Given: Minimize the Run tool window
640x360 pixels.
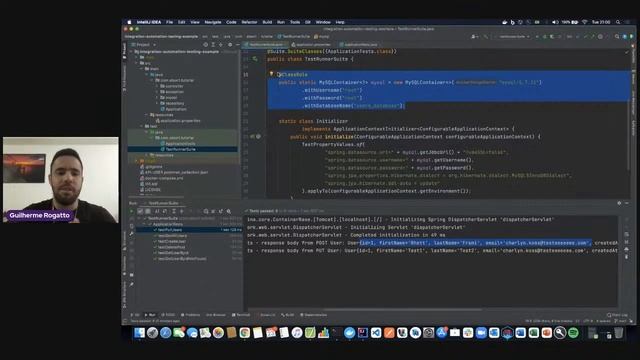Looking at the screenshot, I should (627, 203).
